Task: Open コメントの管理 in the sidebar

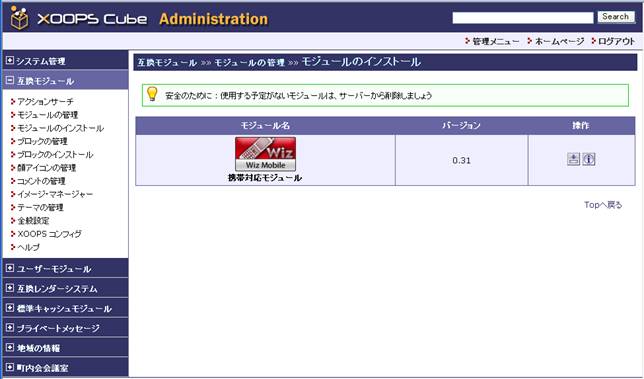Action: pyautogui.click(x=41, y=181)
